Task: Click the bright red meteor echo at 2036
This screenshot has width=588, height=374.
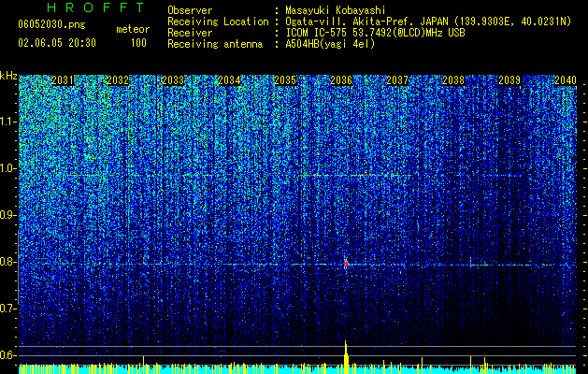Action: (x=346, y=264)
